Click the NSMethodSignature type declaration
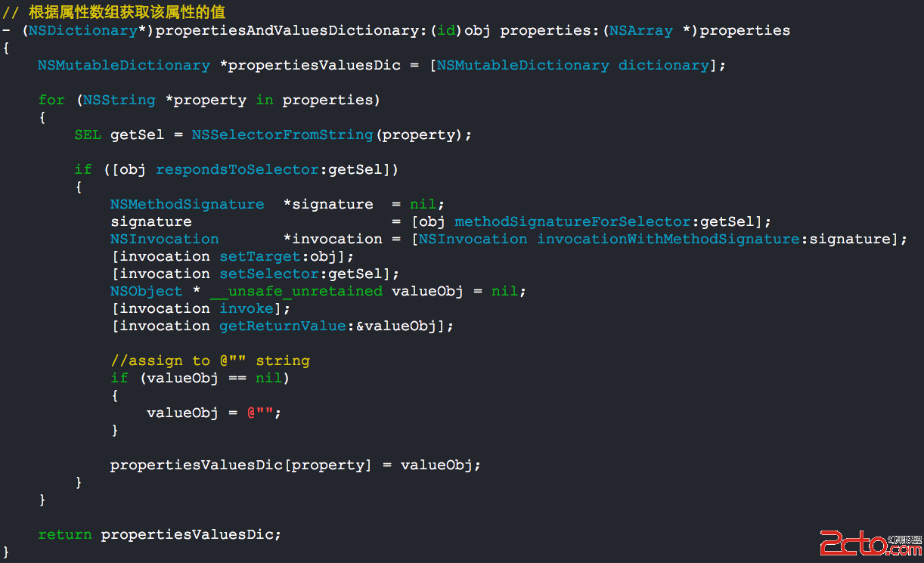The height and width of the screenshot is (563, 924). (x=187, y=204)
